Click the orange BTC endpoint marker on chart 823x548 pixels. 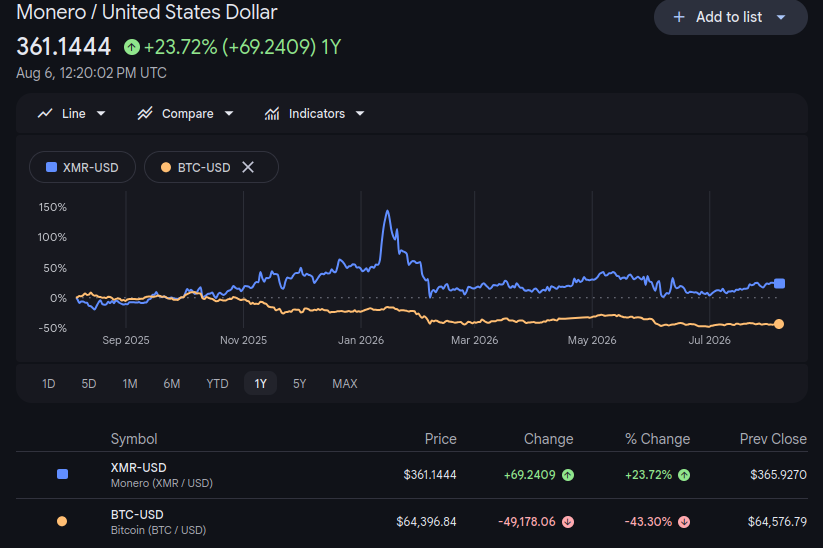coord(779,324)
